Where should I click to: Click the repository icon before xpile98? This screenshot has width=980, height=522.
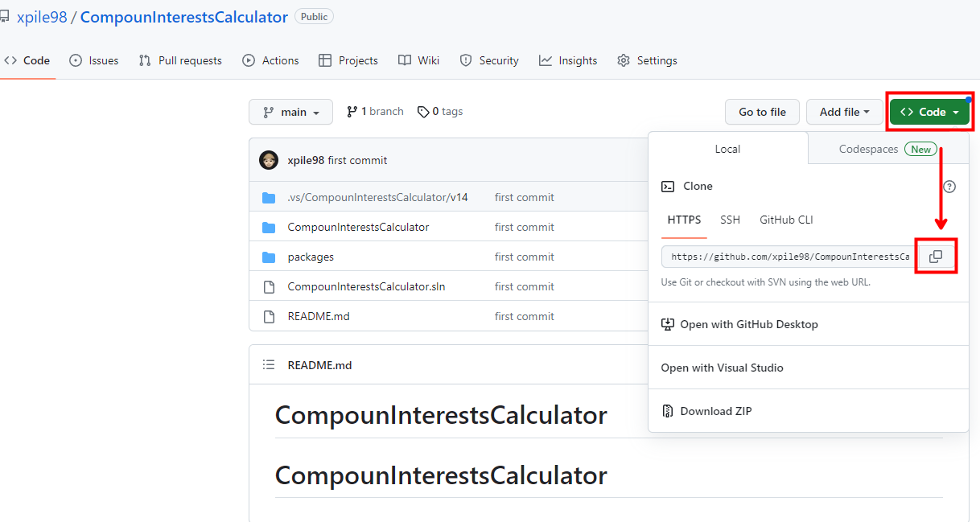click(x=4, y=17)
